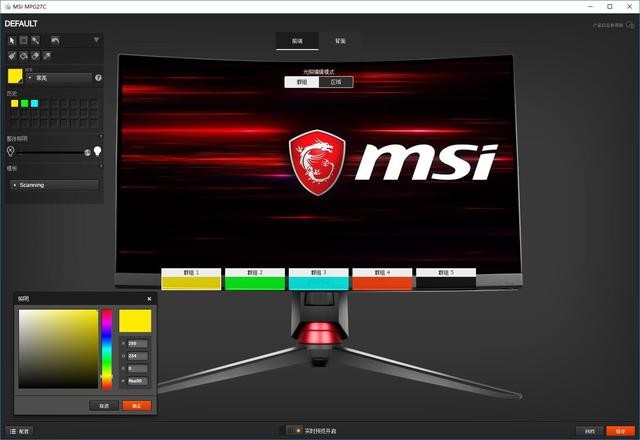
Task: Click inside the saturation brightness color field
Action: click(x=58, y=349)
